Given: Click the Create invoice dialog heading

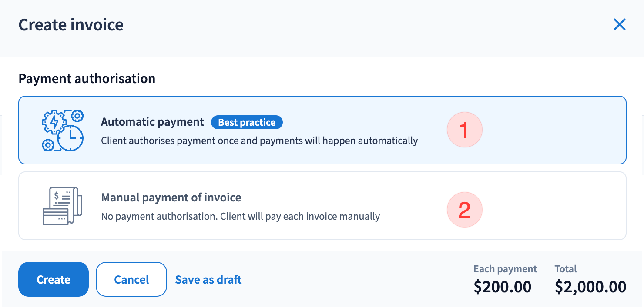Looking at the screenshot, I should pos(71,25).
